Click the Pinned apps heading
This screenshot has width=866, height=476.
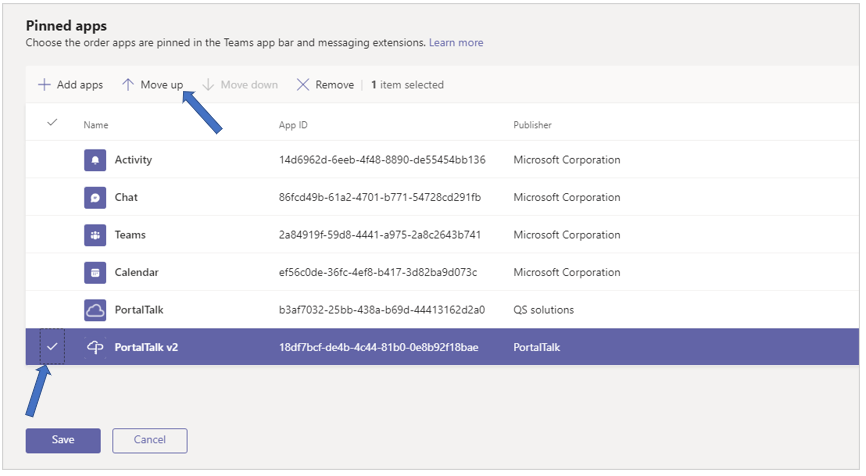(66, 26)
